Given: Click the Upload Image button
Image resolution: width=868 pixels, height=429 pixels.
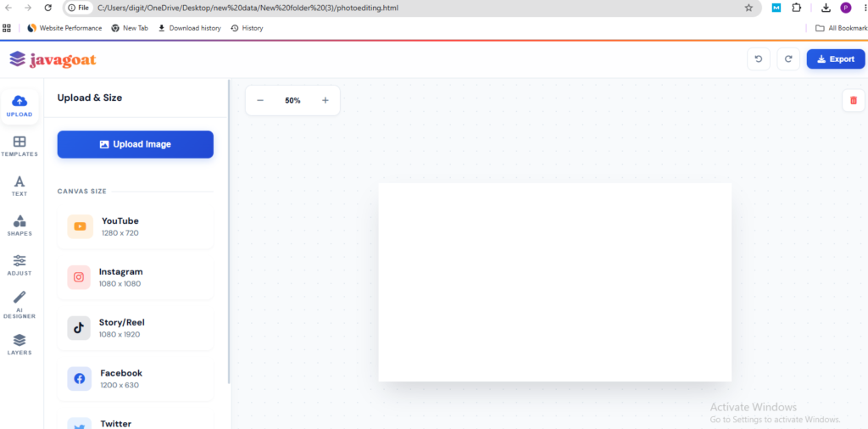Looking at the screenshot, I should 135,144.
